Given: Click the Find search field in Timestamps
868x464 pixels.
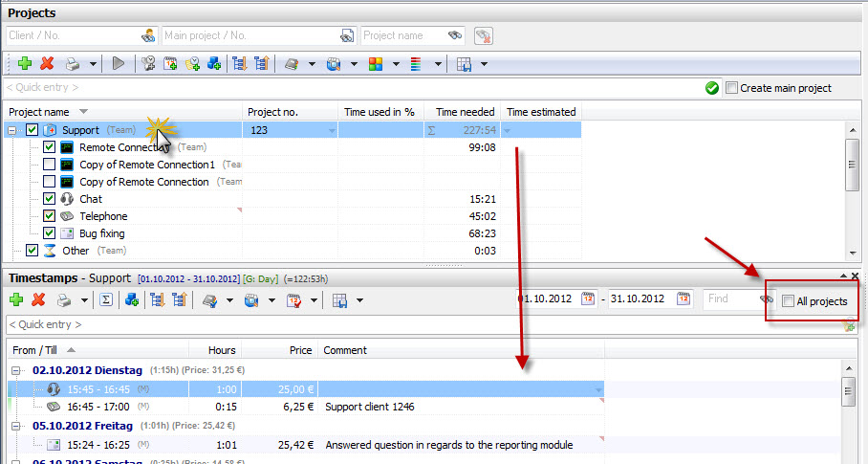Looking at the screenshot, I should (x=730, y=299).
